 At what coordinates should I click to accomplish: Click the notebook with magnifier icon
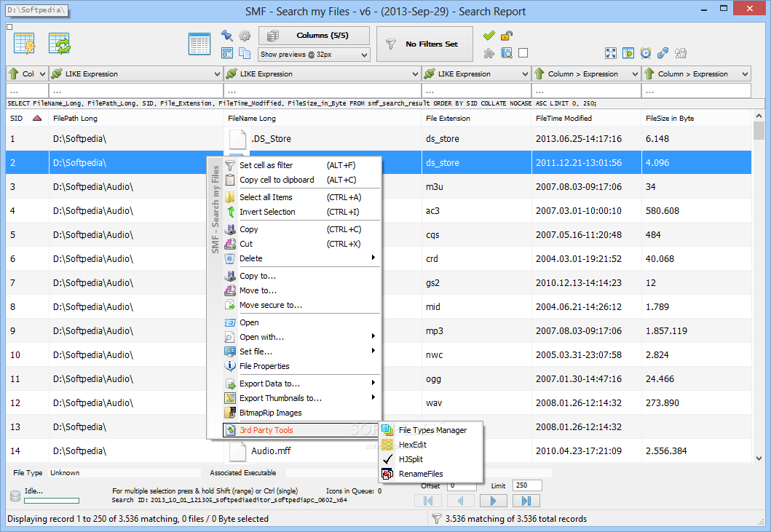click(507, 53)
